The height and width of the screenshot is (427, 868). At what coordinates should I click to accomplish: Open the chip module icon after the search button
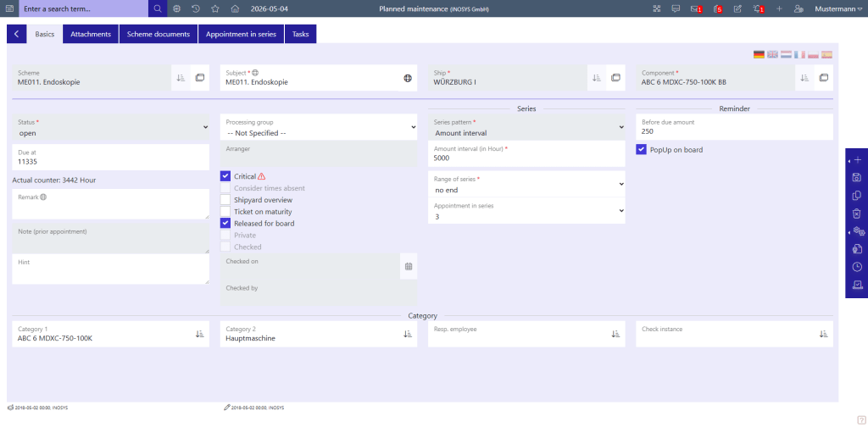tap(176, 8)
